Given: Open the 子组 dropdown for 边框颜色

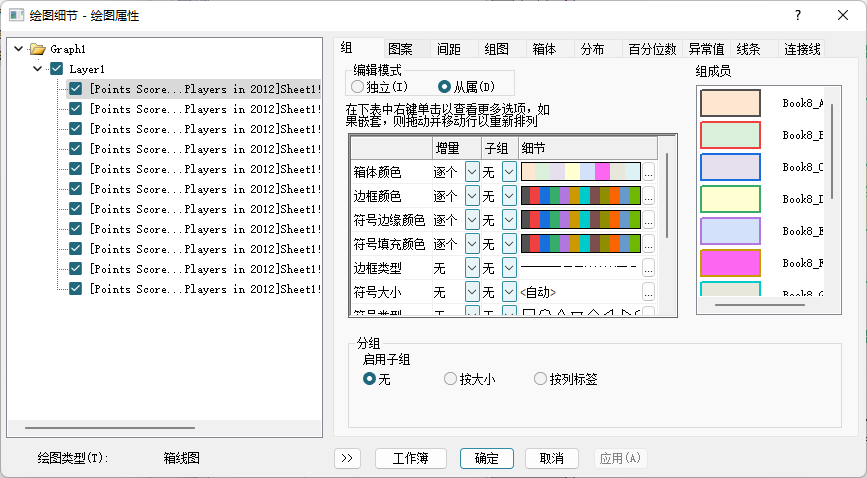Looking at the screenshot, I should (509, 196).
